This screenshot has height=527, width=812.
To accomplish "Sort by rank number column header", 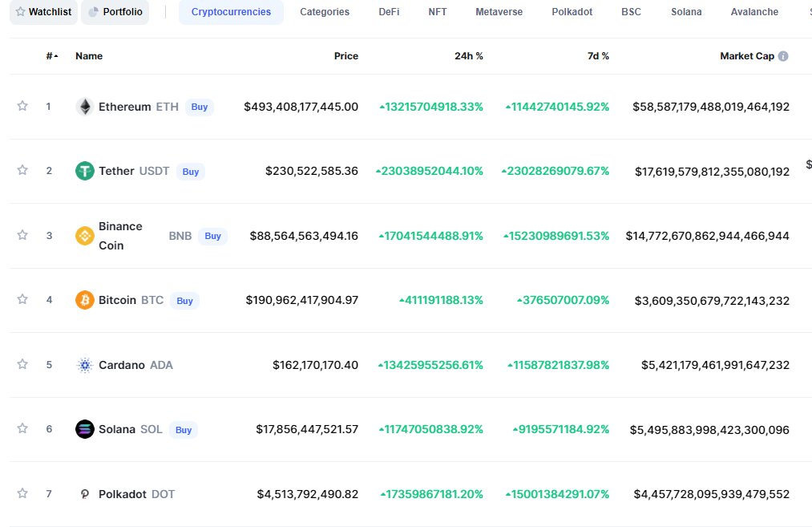I will pos(52,56).
